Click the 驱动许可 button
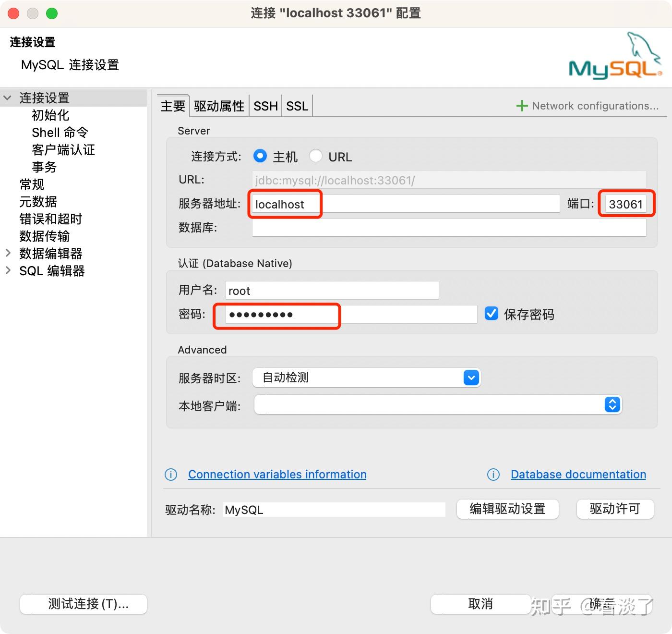The width and height of the screenshot is (672, 634). (615, 509)
